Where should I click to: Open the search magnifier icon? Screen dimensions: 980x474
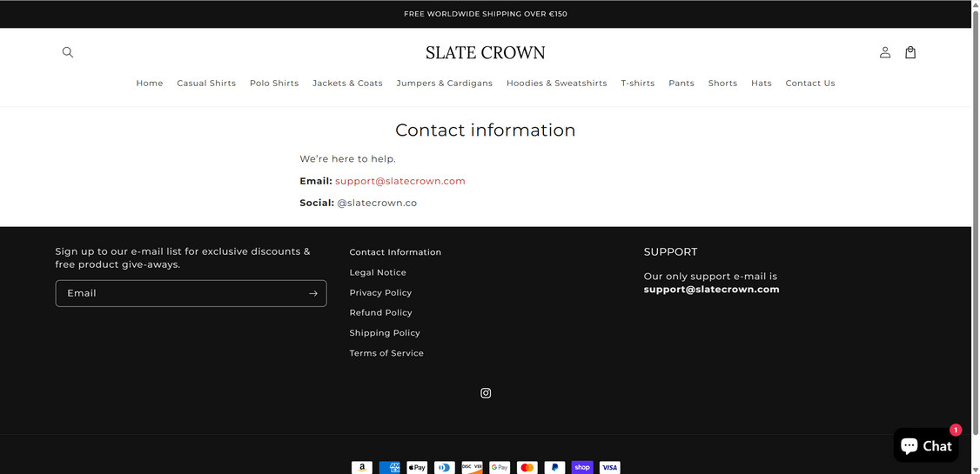tap(68, 52)
